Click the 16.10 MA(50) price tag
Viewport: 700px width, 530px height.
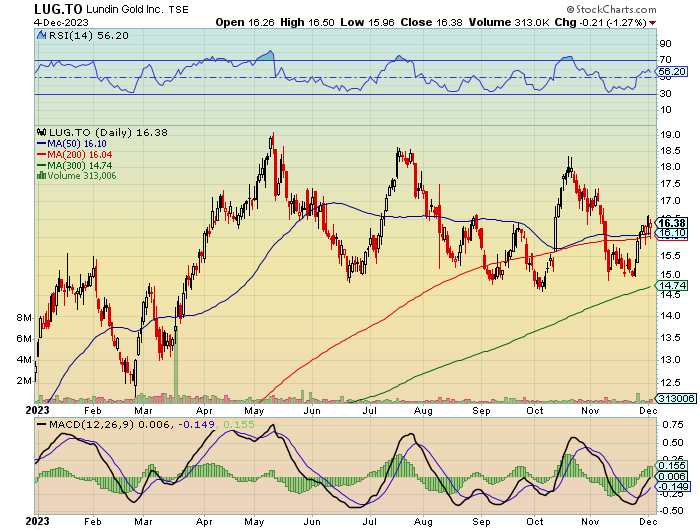(x=672, y=233)
